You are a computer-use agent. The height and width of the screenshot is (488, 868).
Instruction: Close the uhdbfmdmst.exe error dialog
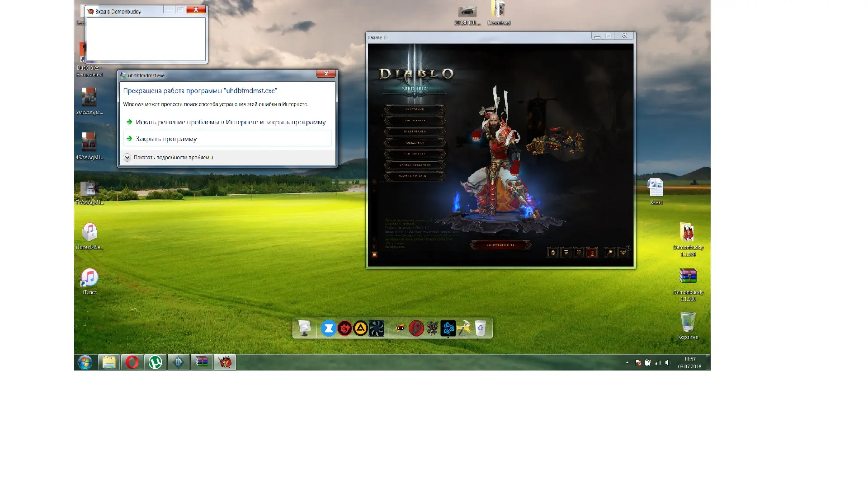325,74
